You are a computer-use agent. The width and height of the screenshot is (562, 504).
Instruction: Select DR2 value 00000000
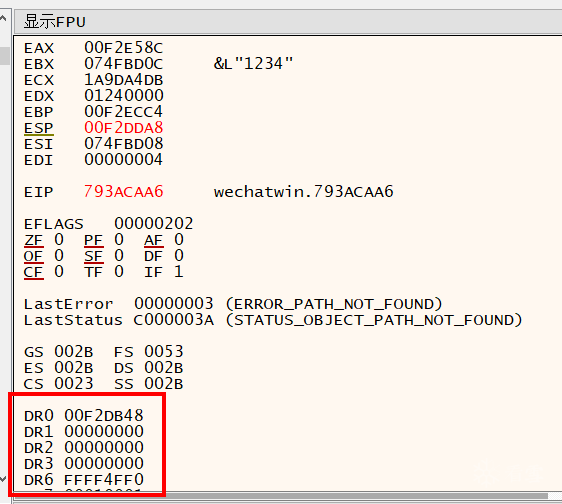tap(104, 448)
